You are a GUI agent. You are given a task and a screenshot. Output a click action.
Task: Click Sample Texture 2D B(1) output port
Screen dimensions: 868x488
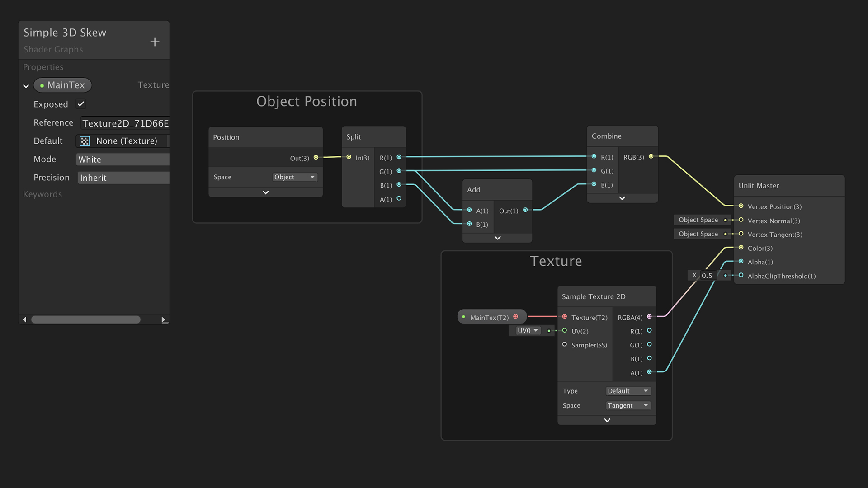click(650, 358)
